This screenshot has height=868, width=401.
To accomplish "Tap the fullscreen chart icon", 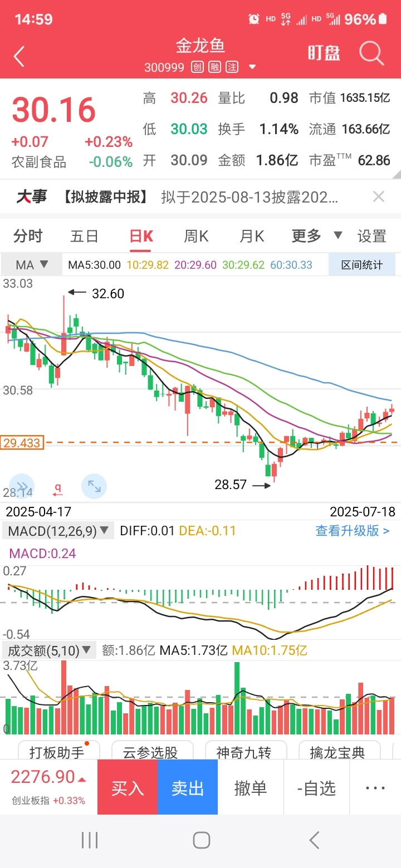I will (94, 486).
